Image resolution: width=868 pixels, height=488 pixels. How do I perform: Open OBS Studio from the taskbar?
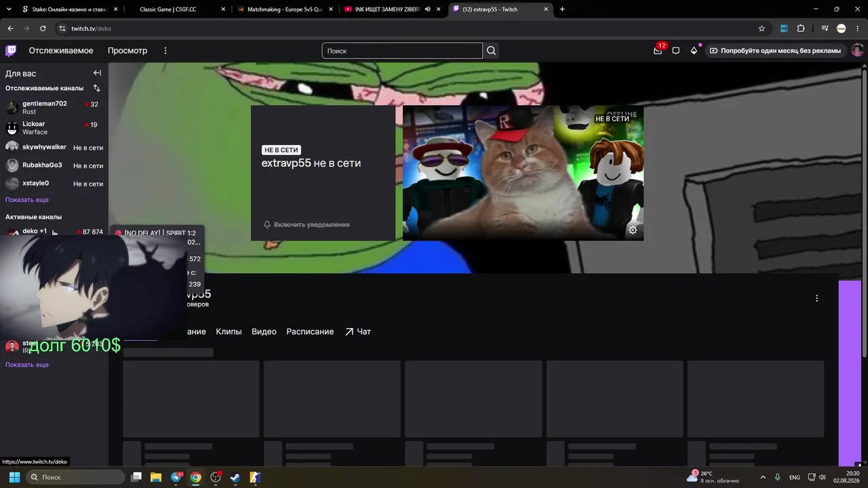[x=216, y=477]
